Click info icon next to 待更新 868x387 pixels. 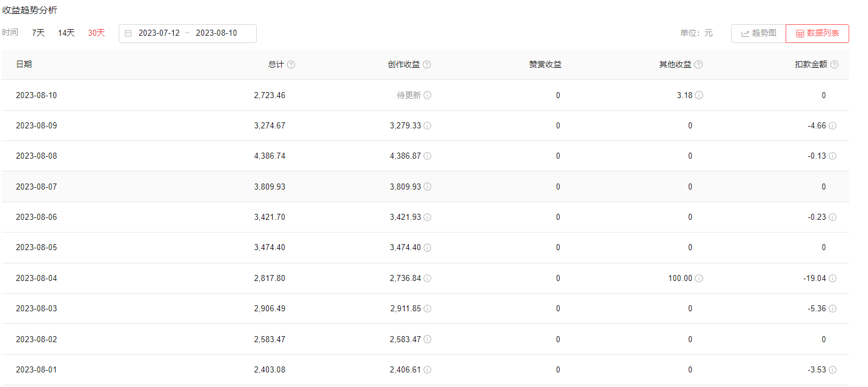pyautogui.click(x=428, y=95)
